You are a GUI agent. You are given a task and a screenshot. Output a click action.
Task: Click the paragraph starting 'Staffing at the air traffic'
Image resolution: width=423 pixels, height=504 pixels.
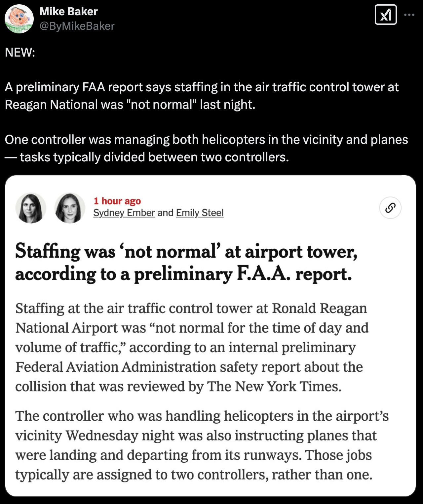[x=192, y=347]
